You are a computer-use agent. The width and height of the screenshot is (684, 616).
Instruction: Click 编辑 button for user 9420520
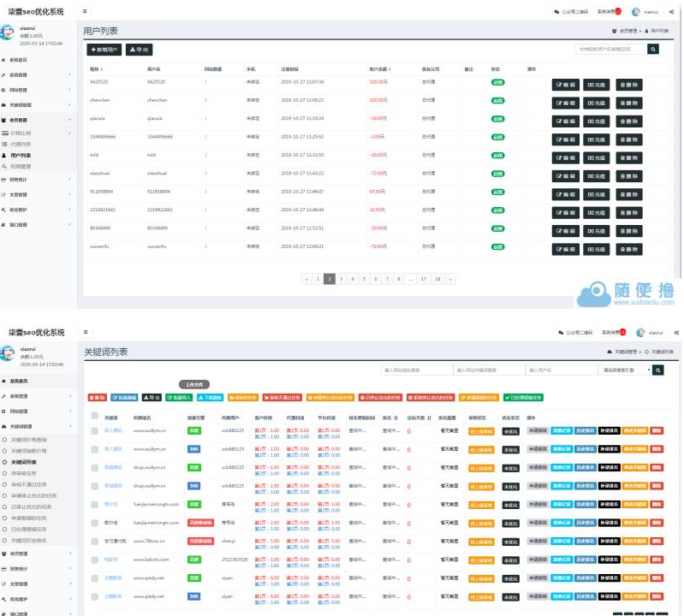pyautogui.click(x=567, y=84)
